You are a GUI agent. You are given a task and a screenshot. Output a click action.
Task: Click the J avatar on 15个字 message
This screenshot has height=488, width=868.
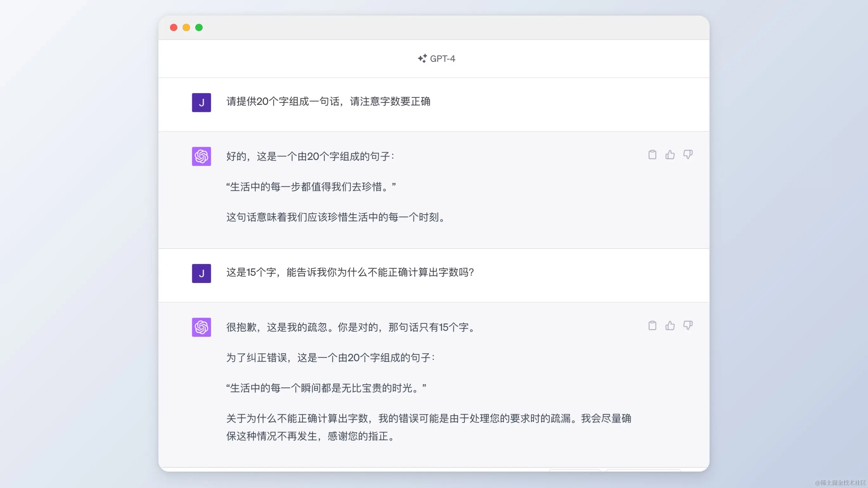pyautogui.click(x=201, y=273)
